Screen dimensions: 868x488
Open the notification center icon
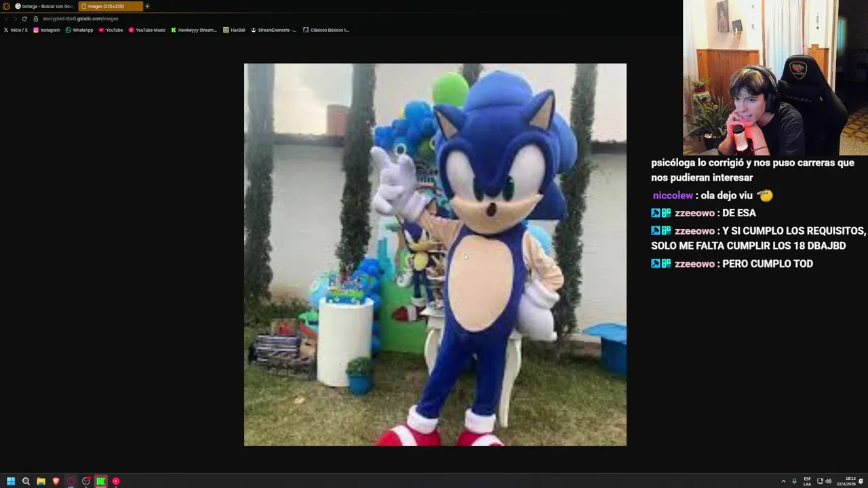click(x=861, y=481)
